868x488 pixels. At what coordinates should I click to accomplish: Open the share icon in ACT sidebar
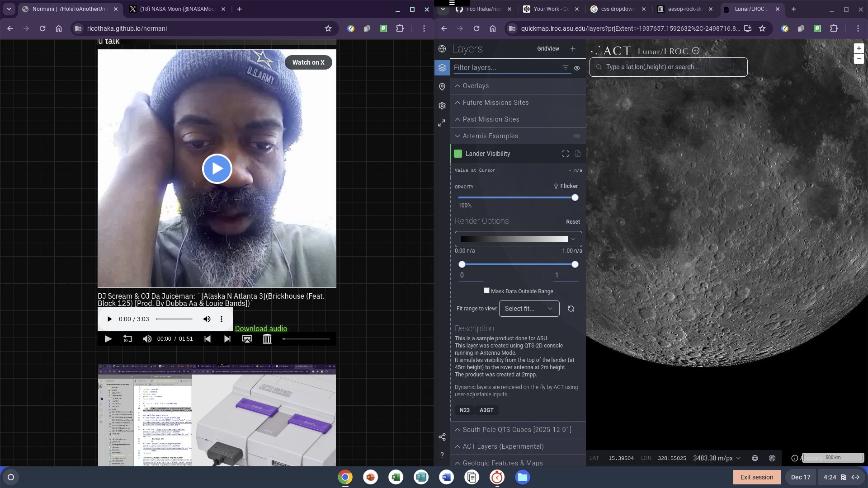click(442, 437)
